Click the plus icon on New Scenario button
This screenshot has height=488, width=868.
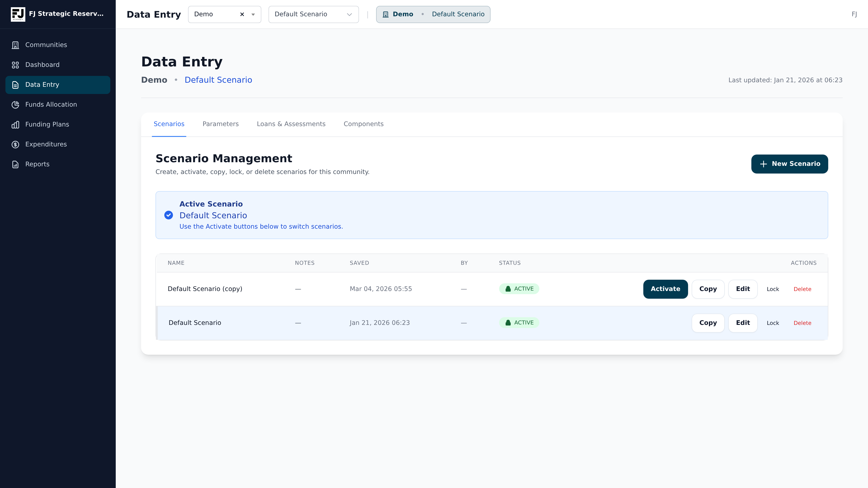coord(764,164)
